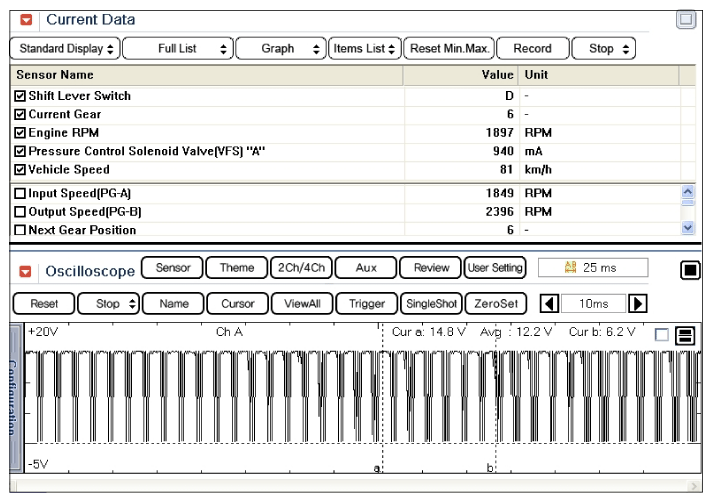Image resolution: width=712 pixels, height=502 pixels.
Task: Open the Standard Display dropdown
Action: [65, 49]
